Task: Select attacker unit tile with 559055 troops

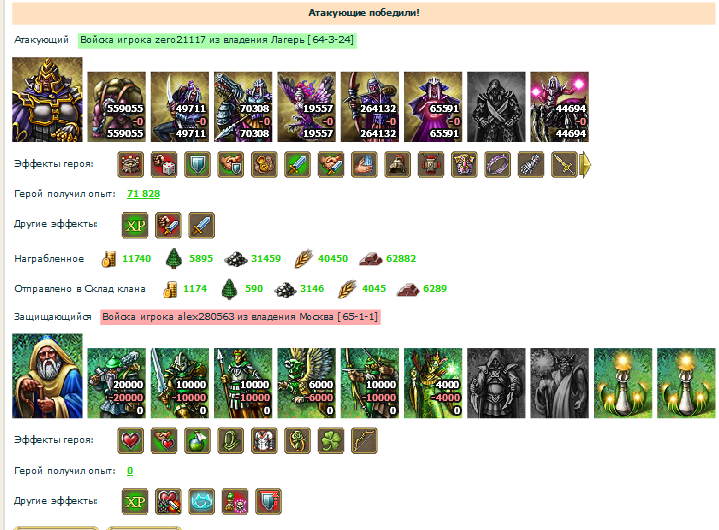Action: (x=116, y=107)
